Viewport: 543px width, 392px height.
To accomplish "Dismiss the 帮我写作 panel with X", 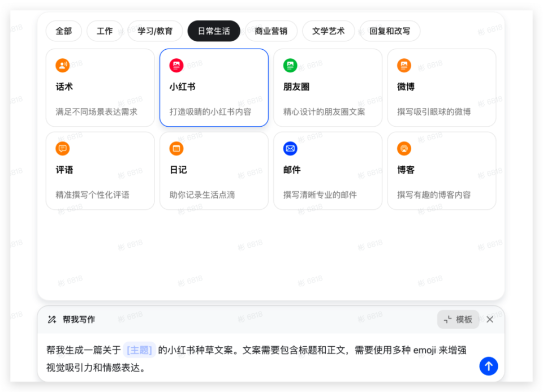I will click(x=490, y=319).
